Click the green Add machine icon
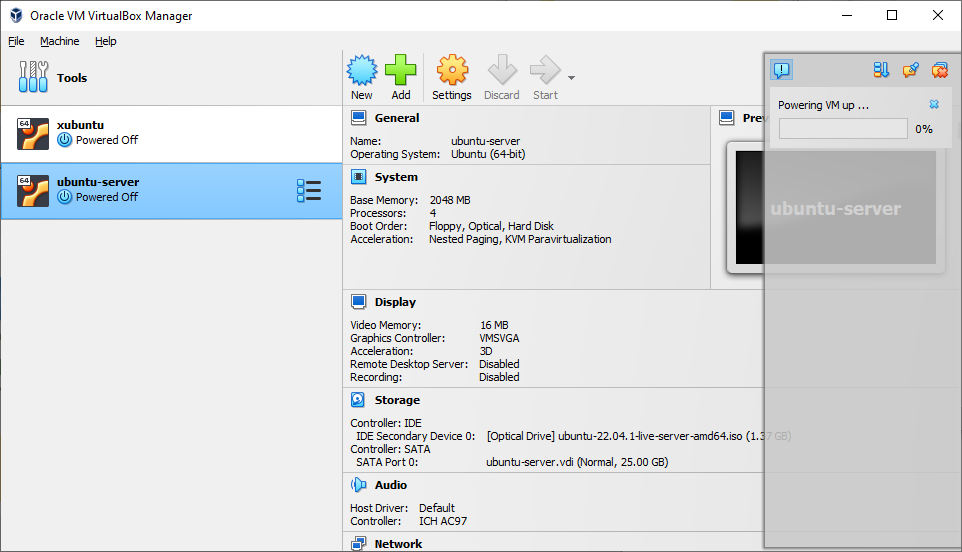The width and height of the screenshot is (962, 552). pyautogui.click(x=401, y=70)
